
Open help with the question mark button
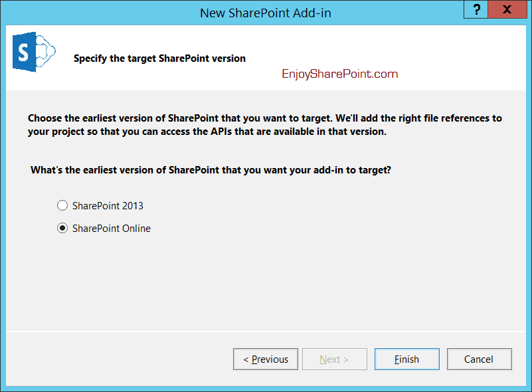tap(476, 9)
